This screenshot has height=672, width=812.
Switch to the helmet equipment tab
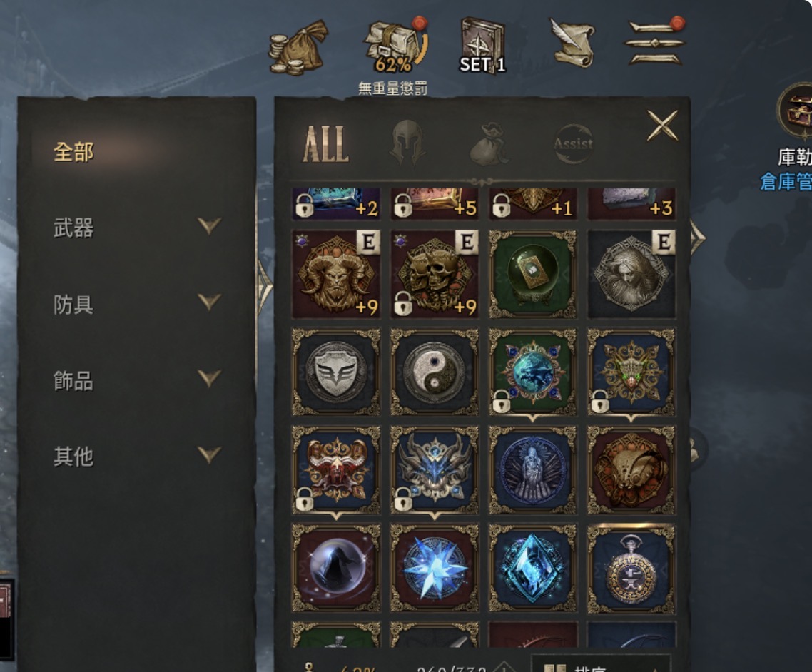pyautogui.click(x=407, y=143)
